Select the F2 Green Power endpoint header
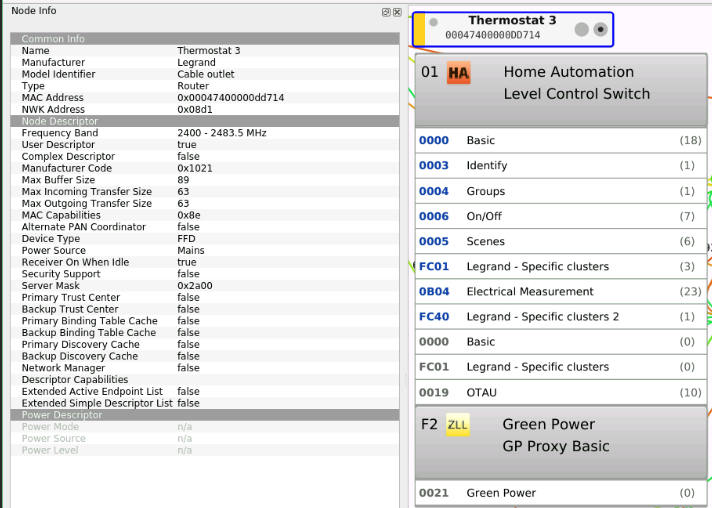Viewport: 712px width, 508px height. point(561,443)
